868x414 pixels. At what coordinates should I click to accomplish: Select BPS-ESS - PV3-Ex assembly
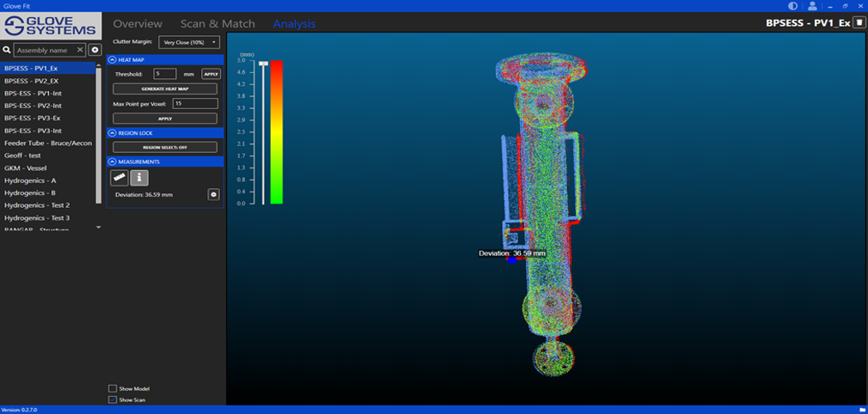click(x=47, y=119)
